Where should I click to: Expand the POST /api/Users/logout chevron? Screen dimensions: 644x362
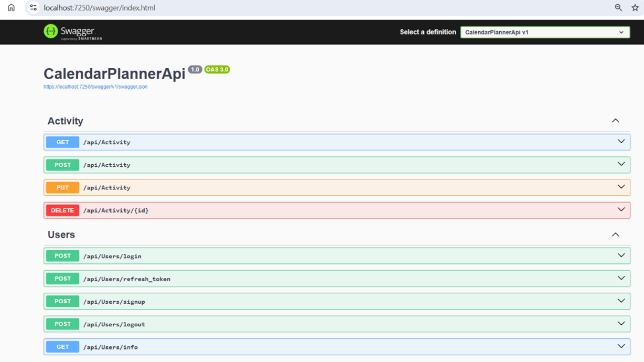tap(621, 324)
